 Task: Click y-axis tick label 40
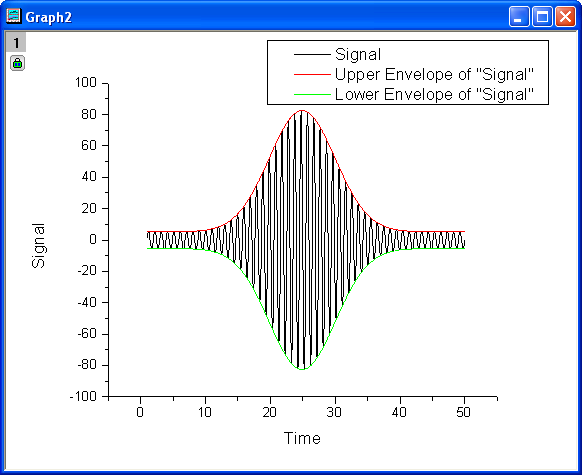tap(89, 177)
